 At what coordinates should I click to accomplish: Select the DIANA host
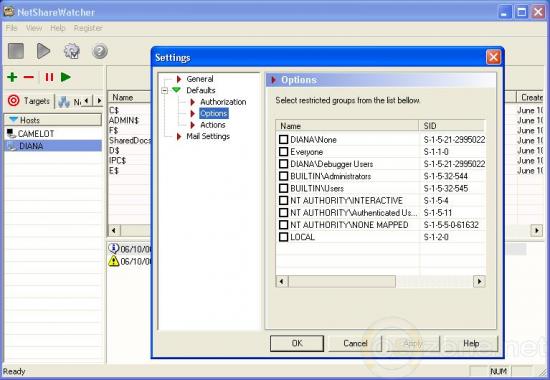[x=53, y=146]
